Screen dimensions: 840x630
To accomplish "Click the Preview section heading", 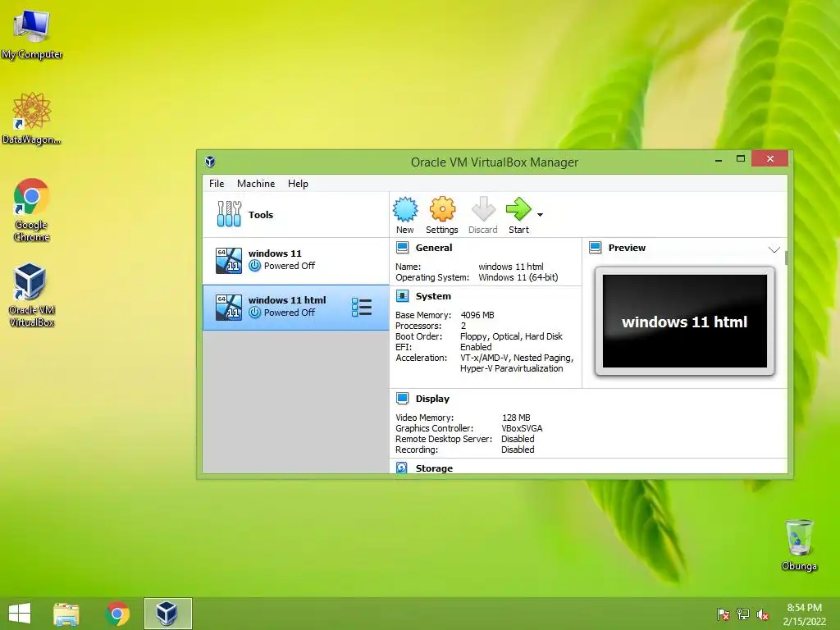I will (x=627, y=248).
